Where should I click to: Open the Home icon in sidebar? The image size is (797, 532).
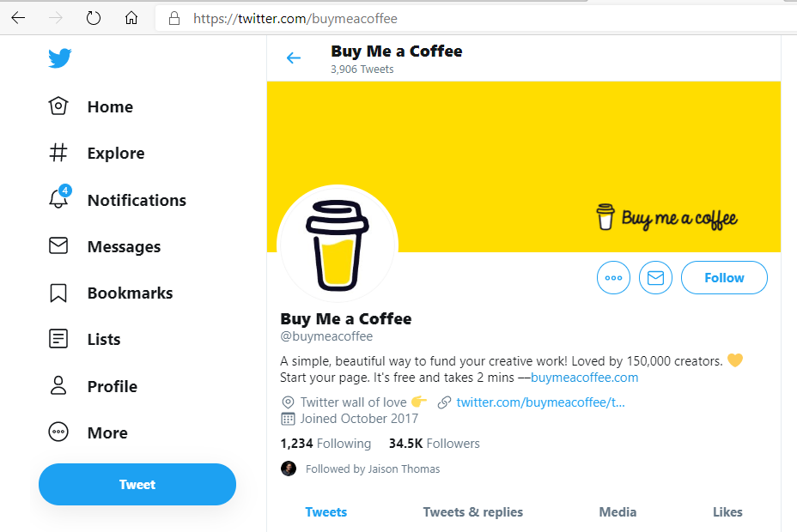[x=58, y=106]
